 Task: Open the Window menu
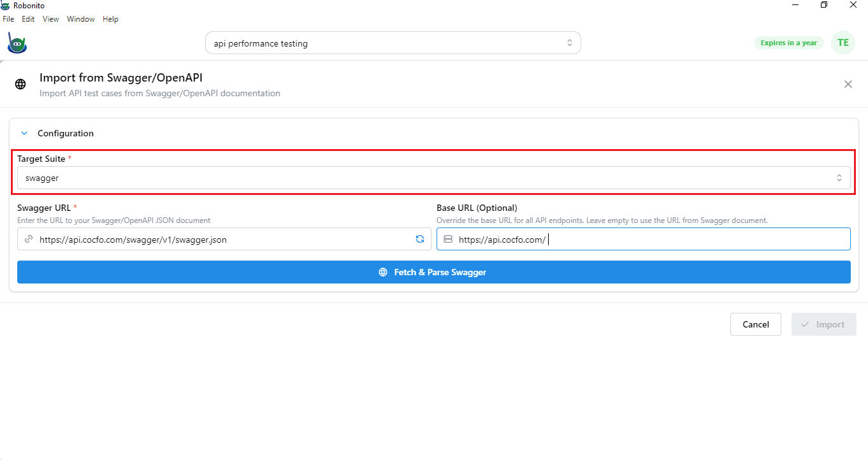tap(81, 19)
